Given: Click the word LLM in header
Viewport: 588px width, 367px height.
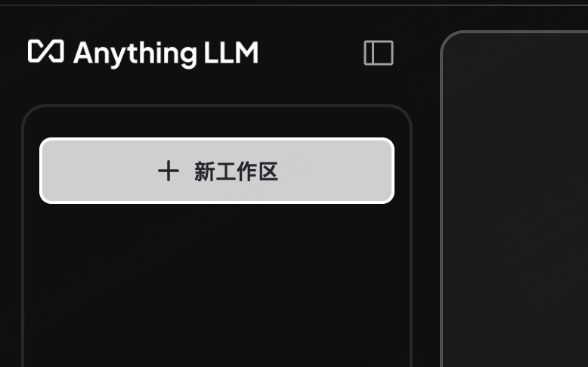Looking at the screenshot, I should coord(231,52).
